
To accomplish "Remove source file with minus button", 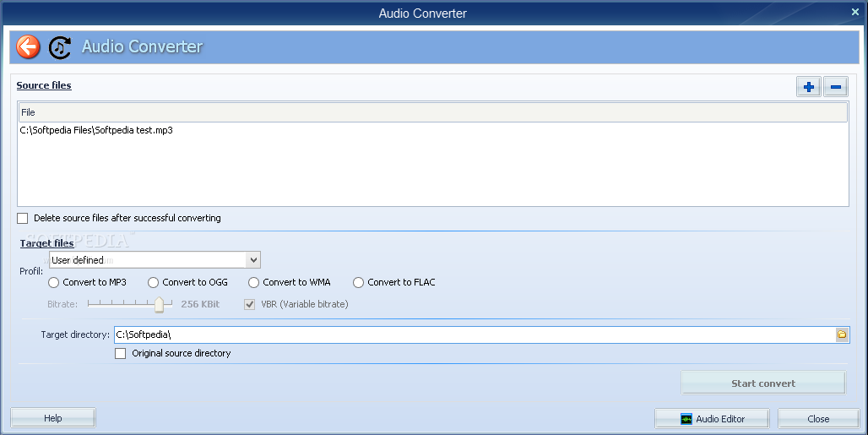I will click(x=836, y=87).
